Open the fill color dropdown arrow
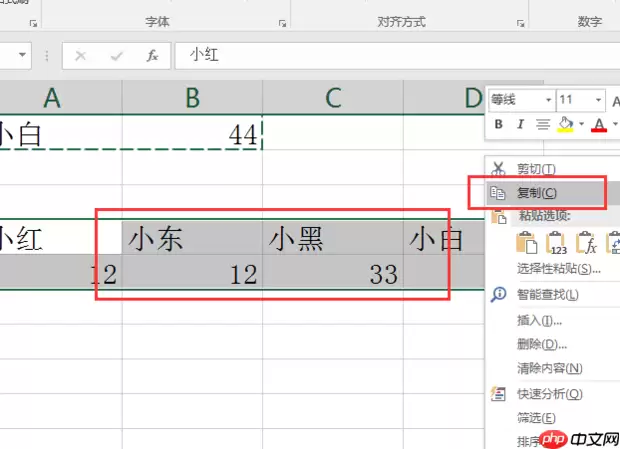The width and height of the screenshot is (620, 449). click(x=581, y=124)
